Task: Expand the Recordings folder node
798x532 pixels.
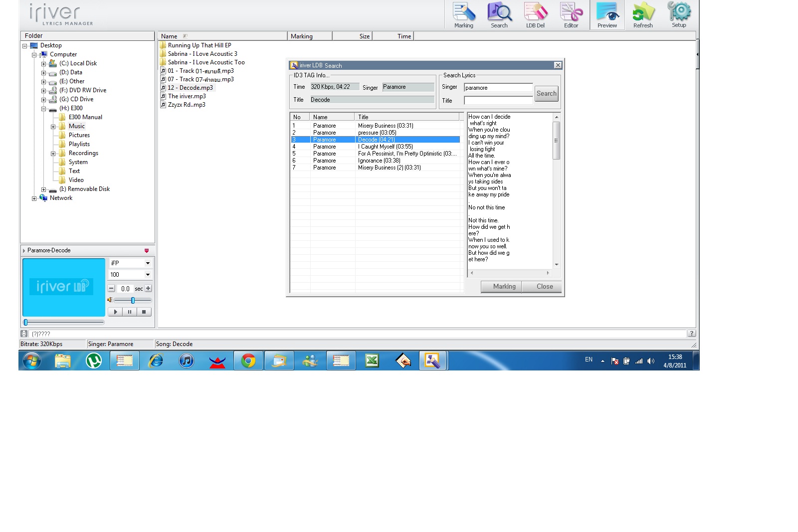Action: [53, 154]
